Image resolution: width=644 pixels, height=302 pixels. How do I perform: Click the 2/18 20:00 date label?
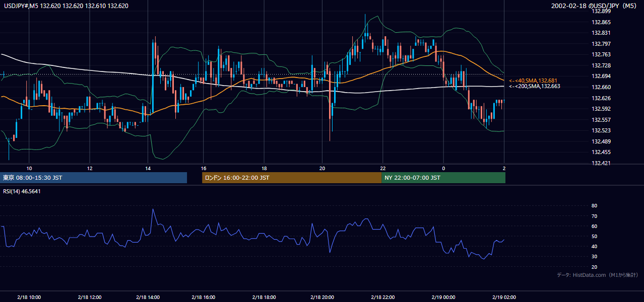[x=323, y=297]
